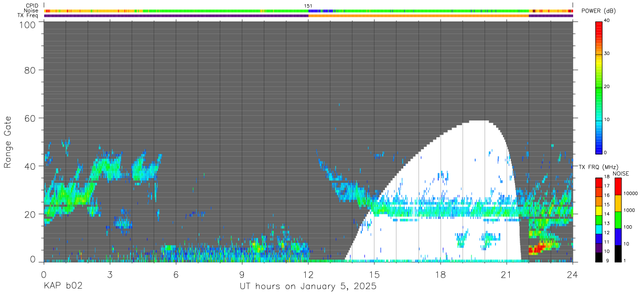This screenshot has width=644, height=297.
Task: Click the POWER (dB) colorbar
Action: click(x=599, y=87)
